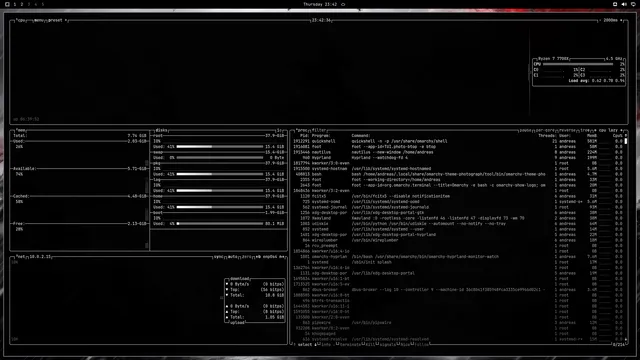Select next sort column arrow right of lazy
The height and width of the screenshot is (360, 640).
(x=621, y=130)
